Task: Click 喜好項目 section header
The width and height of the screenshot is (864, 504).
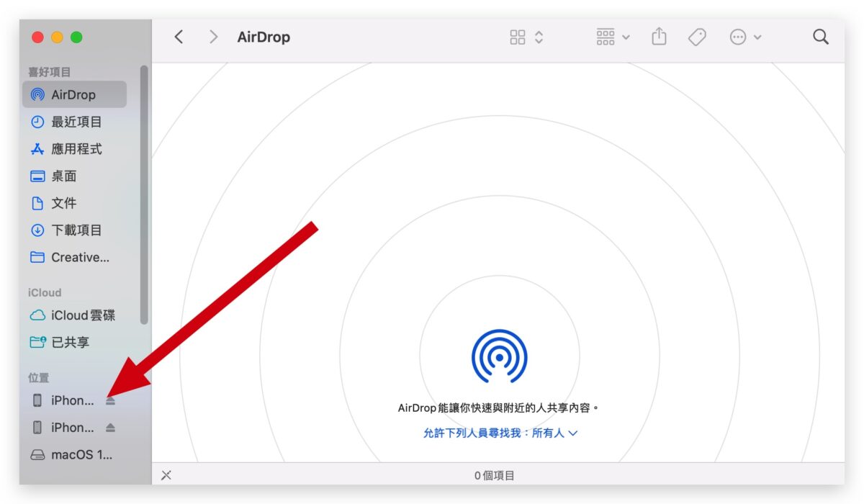Action: click(50, 72)
